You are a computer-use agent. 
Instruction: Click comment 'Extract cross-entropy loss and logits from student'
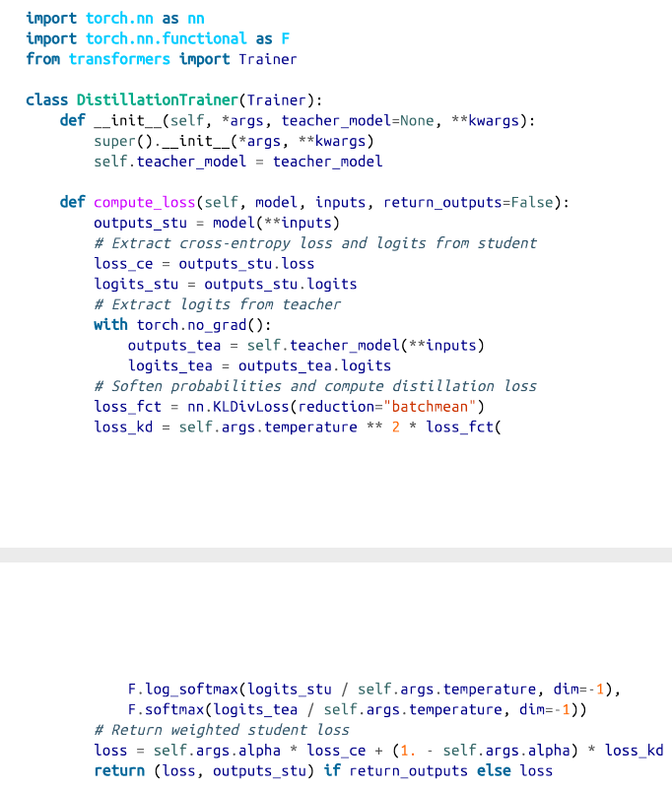315,243
